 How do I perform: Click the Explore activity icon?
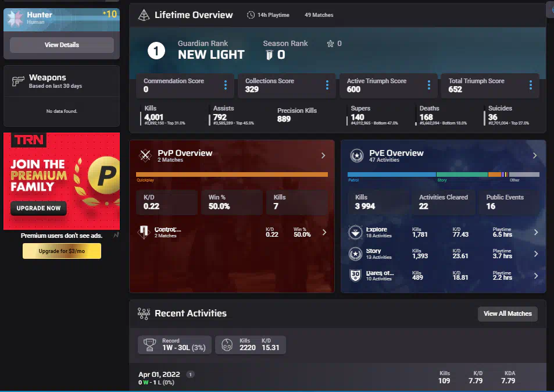[x=355, y=233]
